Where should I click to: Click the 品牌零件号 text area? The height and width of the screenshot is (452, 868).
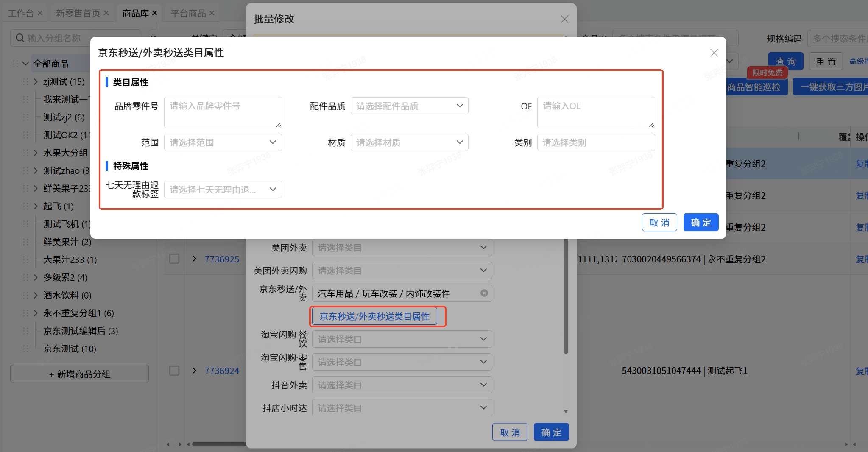[223, 112]
